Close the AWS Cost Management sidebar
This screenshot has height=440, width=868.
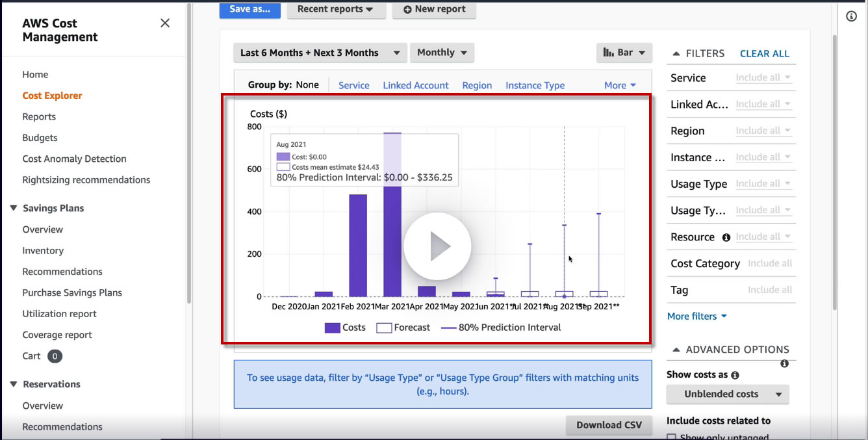click(165, 23)
